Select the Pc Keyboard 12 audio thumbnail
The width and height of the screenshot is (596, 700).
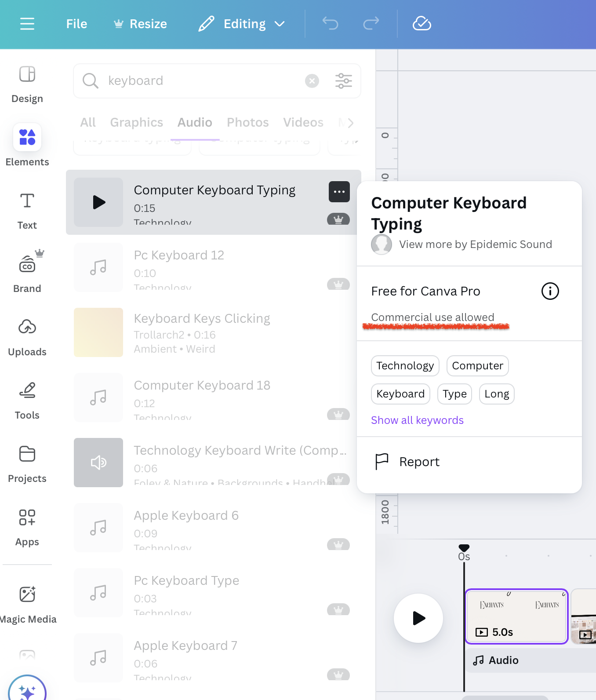(98, 267)
